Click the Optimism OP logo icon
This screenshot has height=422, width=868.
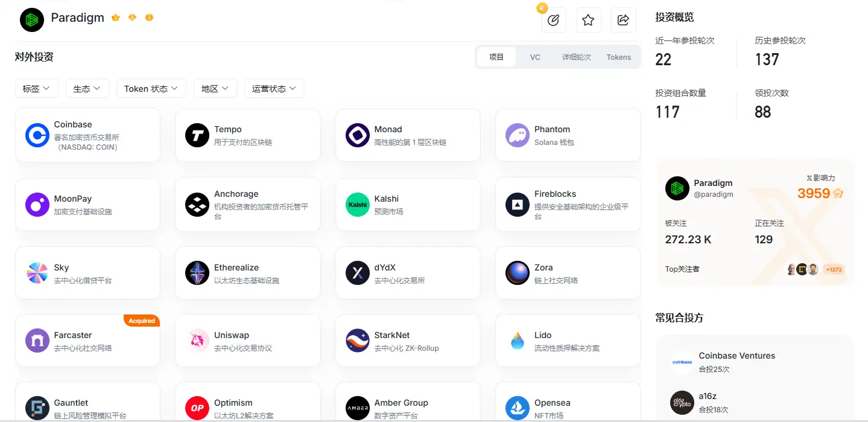[197, 408]
